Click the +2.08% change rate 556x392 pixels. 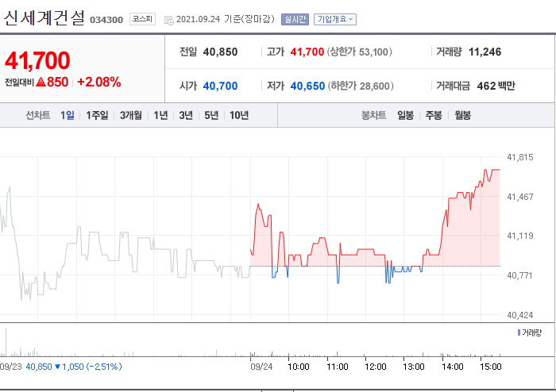pyautogui.click(x=99, y=83)
